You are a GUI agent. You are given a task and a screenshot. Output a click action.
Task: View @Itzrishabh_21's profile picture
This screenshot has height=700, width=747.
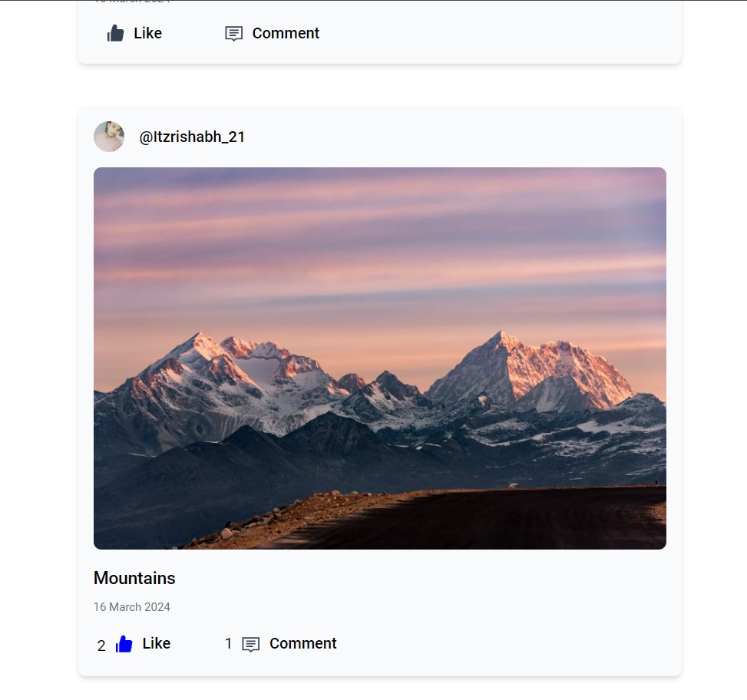pyautogui.click(x=108, y=137)
